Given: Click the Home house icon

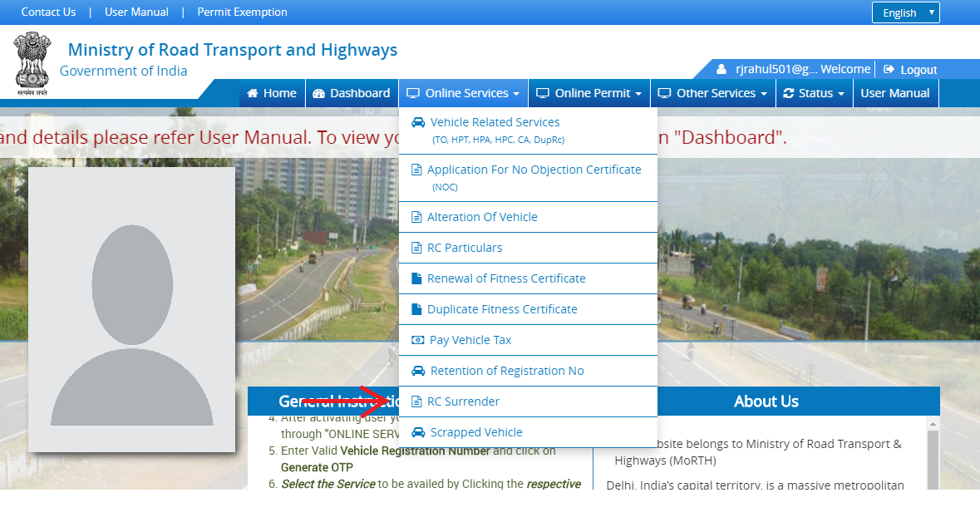Looking at the screenshot, I should [x=253, y=93].
